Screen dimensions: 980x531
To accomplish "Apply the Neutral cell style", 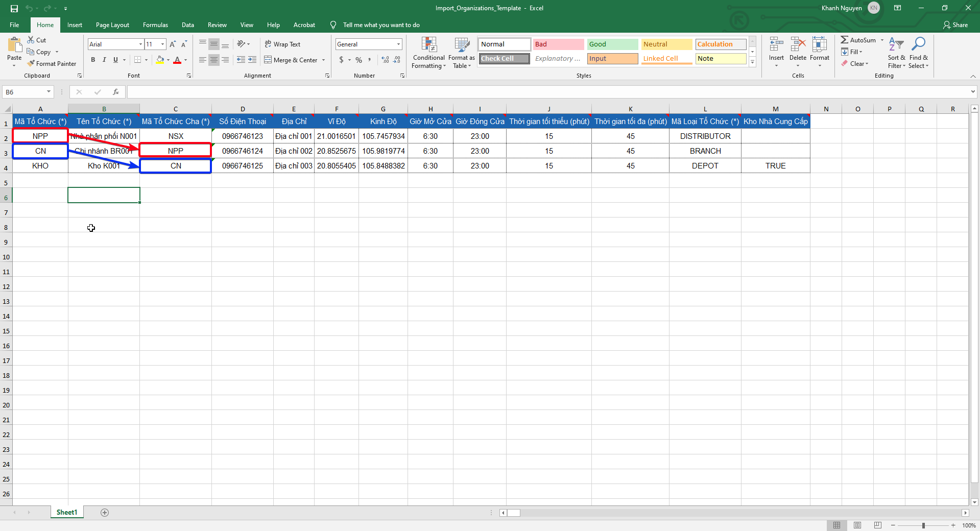I will click(666, 44).
